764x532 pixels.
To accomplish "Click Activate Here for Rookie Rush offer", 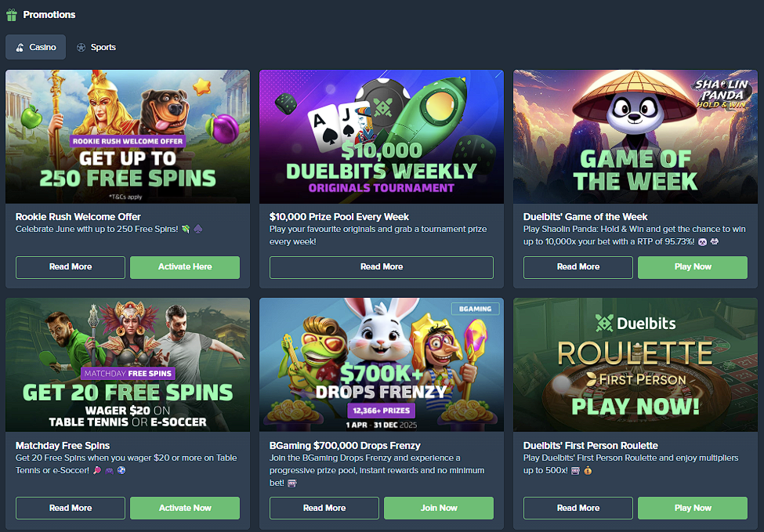I will [x=185, y=267].
